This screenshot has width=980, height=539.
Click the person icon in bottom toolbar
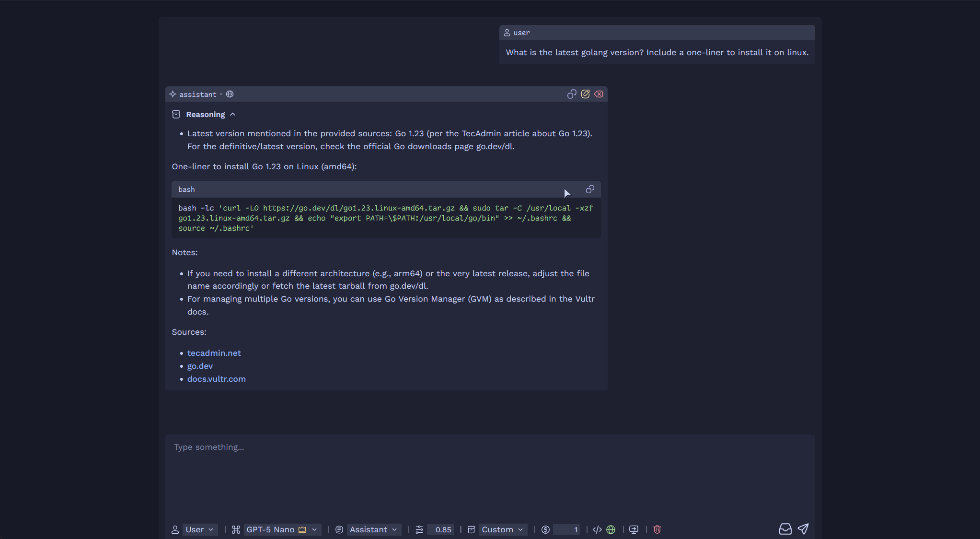[175, 529]
